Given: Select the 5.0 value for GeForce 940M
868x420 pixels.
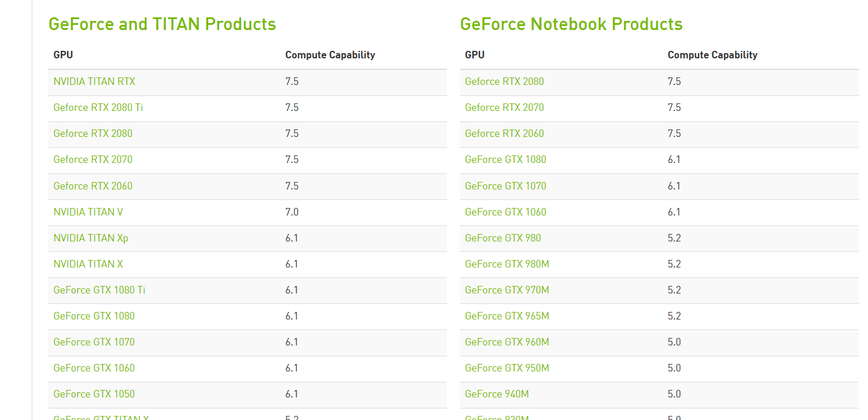Looking at the screenshot, I should (x=674, y=394).
